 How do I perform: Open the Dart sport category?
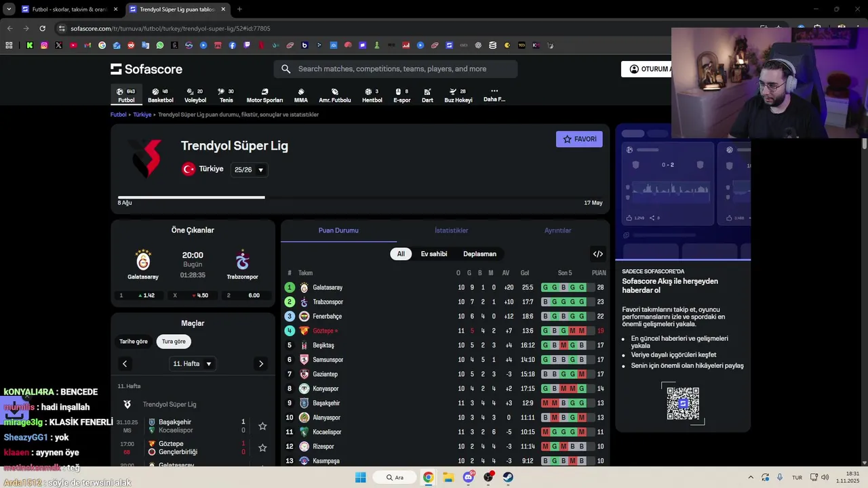click(x=427, y=96)
